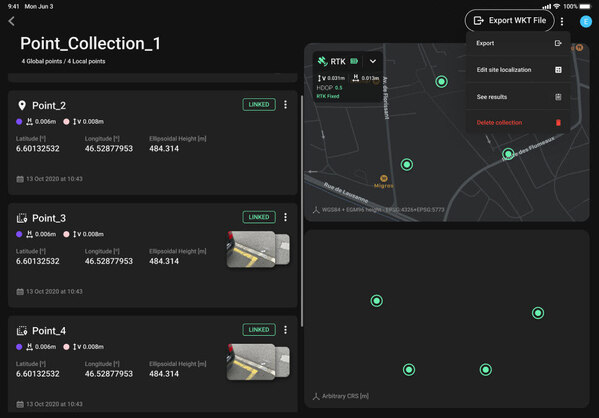Open Point_2 card options menu
This screenshot has height=418, width=599.
coord(285,105)
